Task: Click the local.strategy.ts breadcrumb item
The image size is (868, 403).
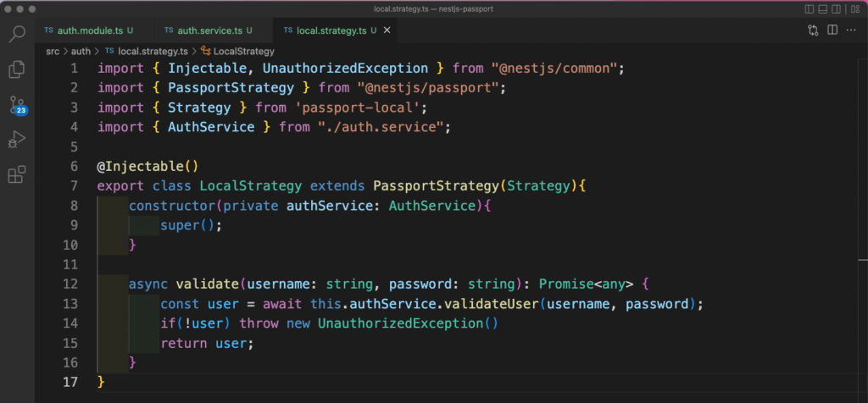Action: click(153, 51)
